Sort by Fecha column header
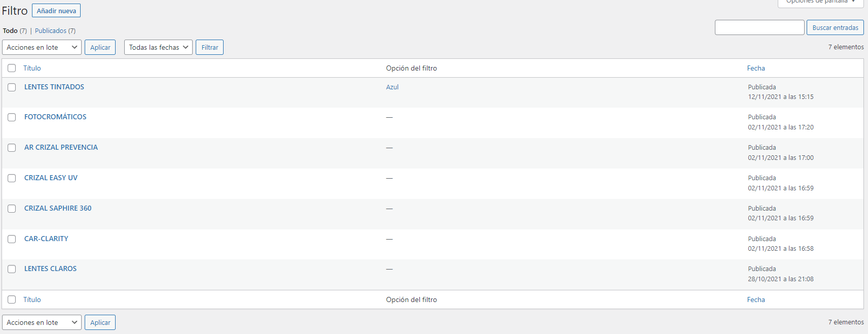The width and height of the screenshot is (868, 334). [755, 68]
